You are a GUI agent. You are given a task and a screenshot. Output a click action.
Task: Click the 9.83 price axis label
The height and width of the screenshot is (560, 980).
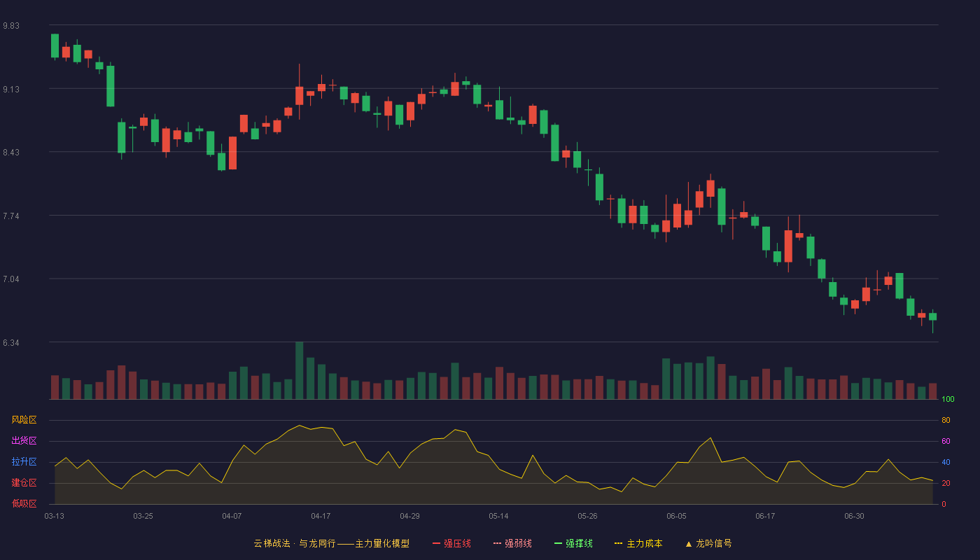11,26
